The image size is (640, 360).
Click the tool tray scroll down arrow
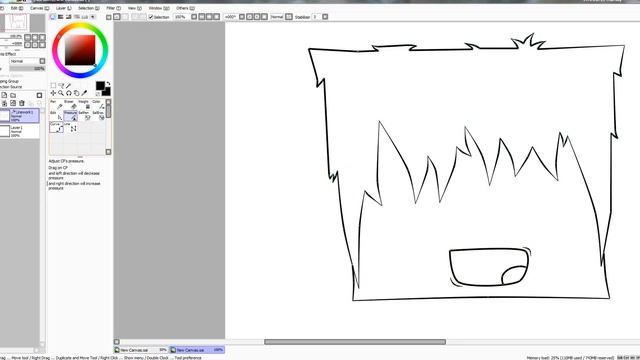click(x=108, y=152)
